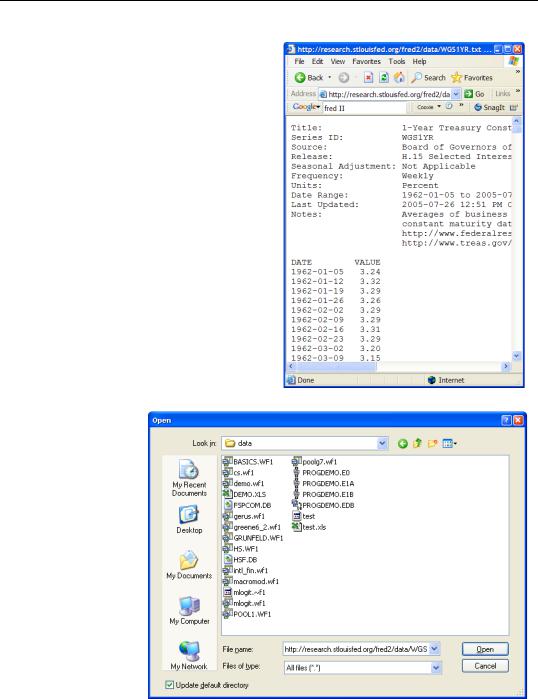The width and height of the screenshot is (538, 699).
Task: Select file PROGDEMO.E1A
Action: [x=323, y=483]
